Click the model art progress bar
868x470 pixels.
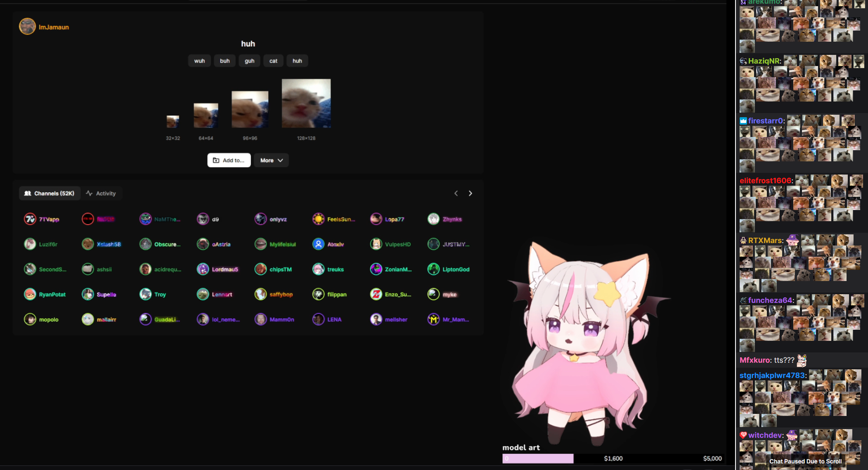click(613, 458)
